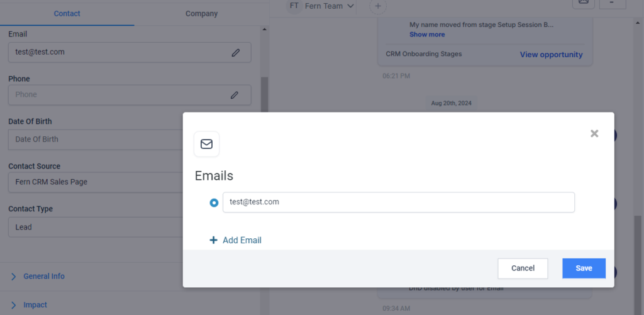Click the contact panel scrollbar up arrow
The image size is (644, 315).
[264, 30]
